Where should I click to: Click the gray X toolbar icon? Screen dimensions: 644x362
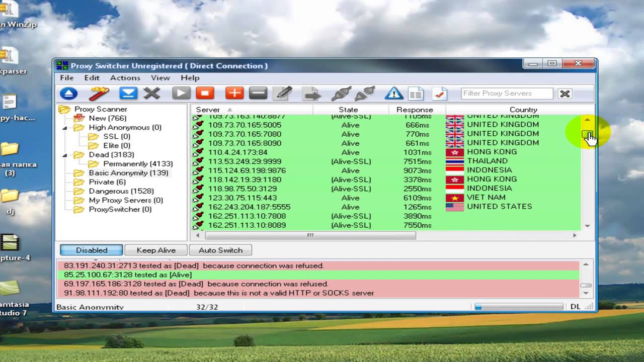click(152, 94)
